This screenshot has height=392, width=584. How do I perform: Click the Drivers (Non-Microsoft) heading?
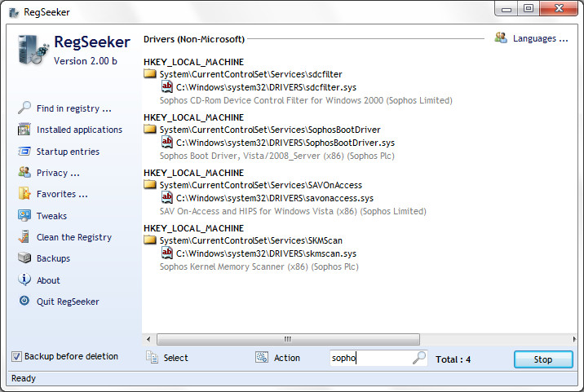coord(194,39)
